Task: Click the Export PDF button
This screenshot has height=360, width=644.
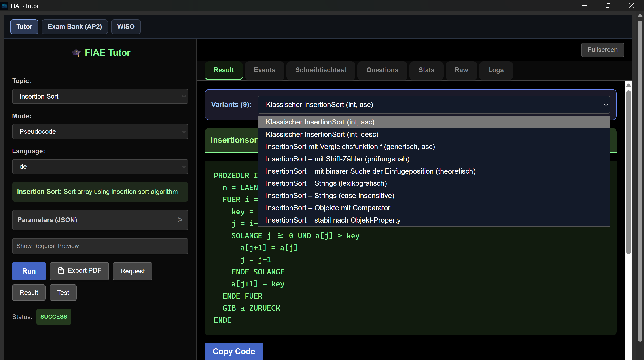Action: click(x=79, y=271)
